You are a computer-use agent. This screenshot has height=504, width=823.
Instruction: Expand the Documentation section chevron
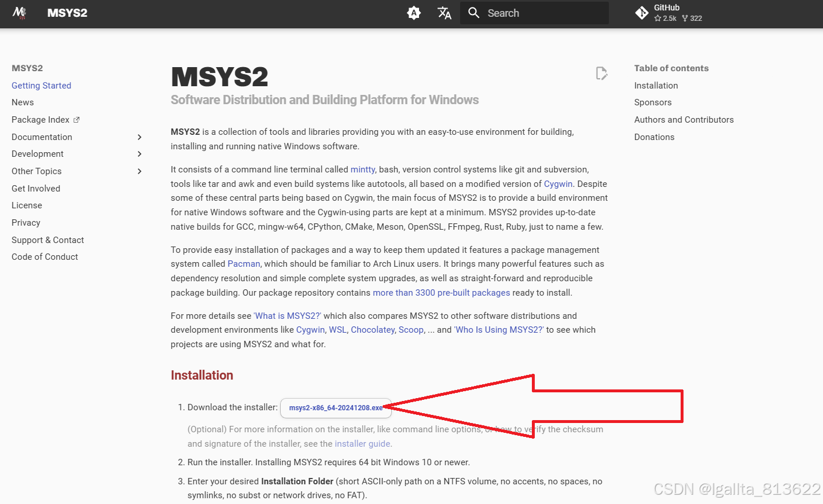[139, 137]
